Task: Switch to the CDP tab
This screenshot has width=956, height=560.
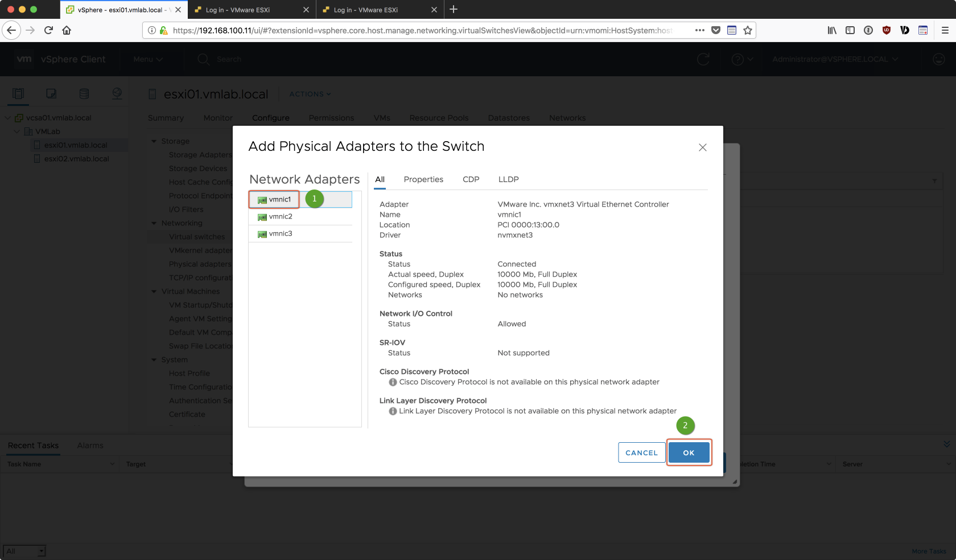Action: [471, 179]
